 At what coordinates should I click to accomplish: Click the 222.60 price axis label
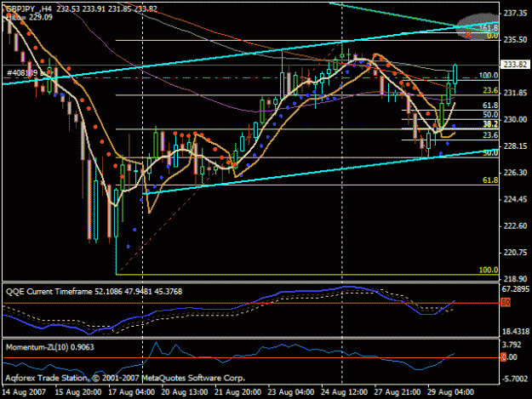[x=515, y=225]
